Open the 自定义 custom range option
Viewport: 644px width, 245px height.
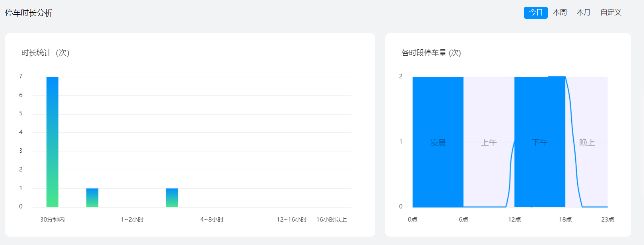[x=611, y=13]
